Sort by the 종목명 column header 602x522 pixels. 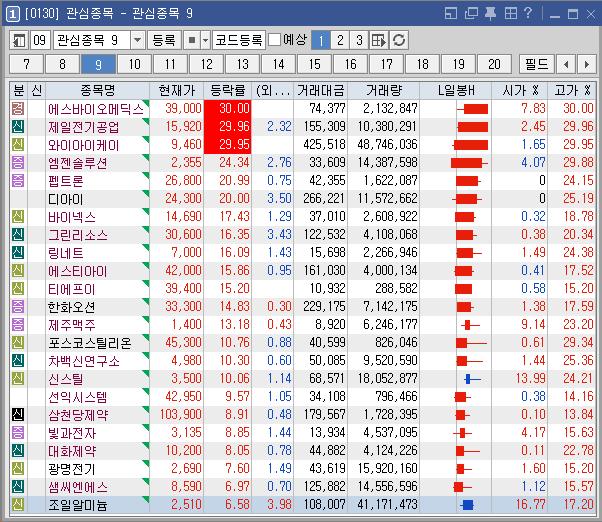(x=98, y=90)
